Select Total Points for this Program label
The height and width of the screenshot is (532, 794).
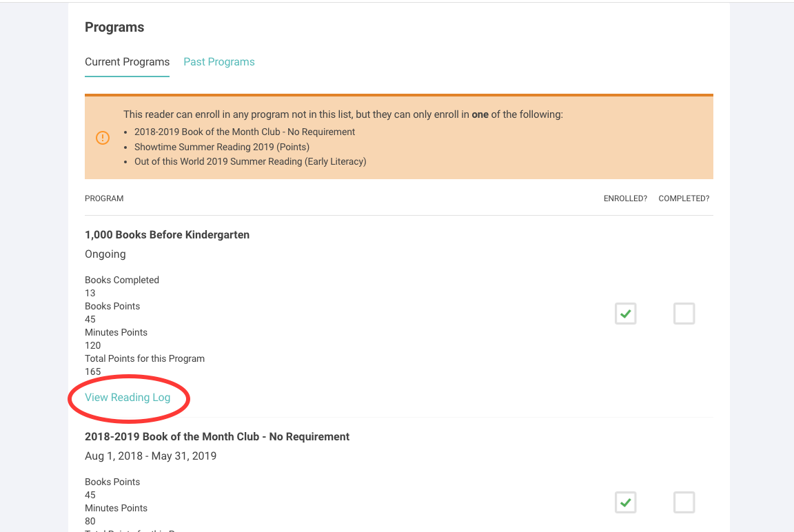(x=145, y=358)
